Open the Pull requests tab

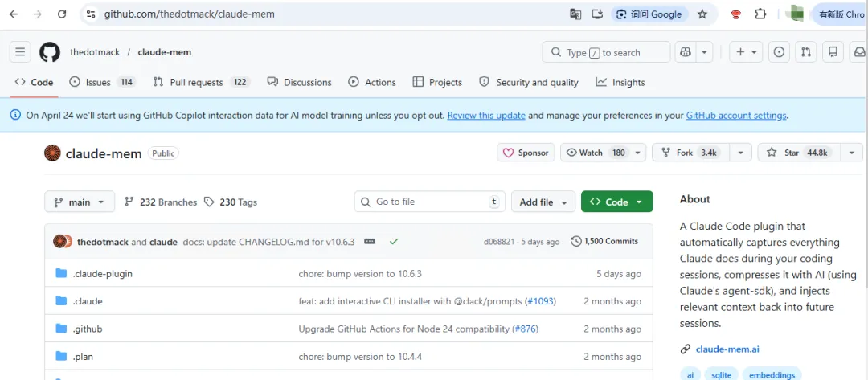pyautogui.click(x=202, y=83)
